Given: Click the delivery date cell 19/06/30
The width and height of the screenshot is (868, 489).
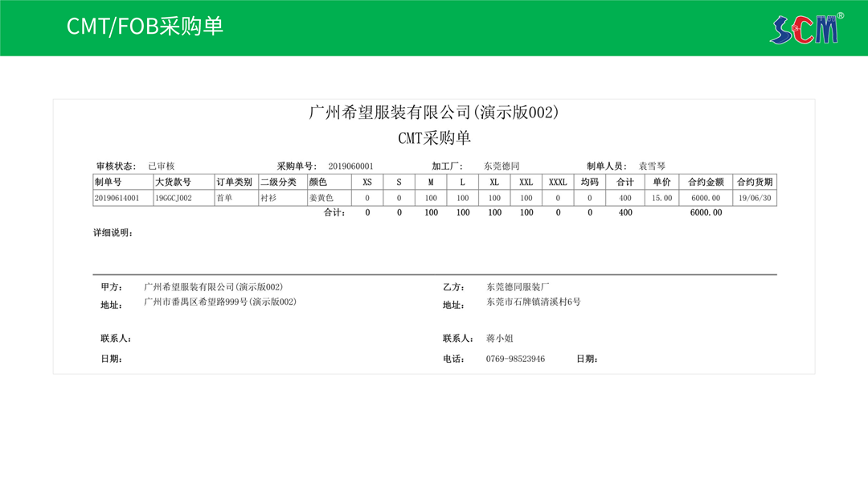Looking at the screenshot, I should tap(755, 198).
